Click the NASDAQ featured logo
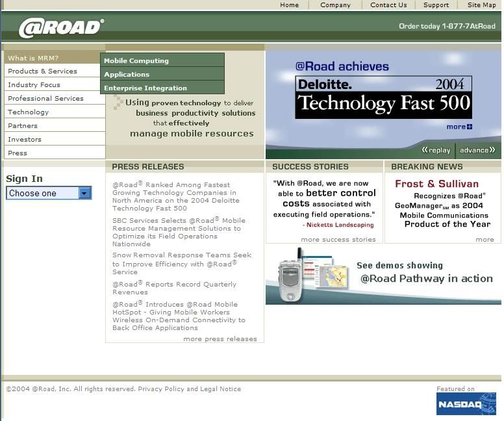 (x=466, y=404)
